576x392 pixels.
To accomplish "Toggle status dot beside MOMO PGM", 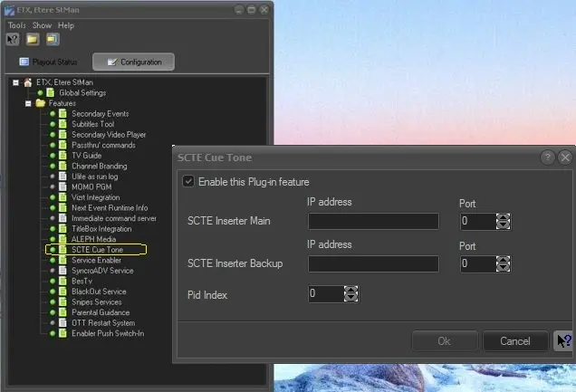I will point(53,186).
